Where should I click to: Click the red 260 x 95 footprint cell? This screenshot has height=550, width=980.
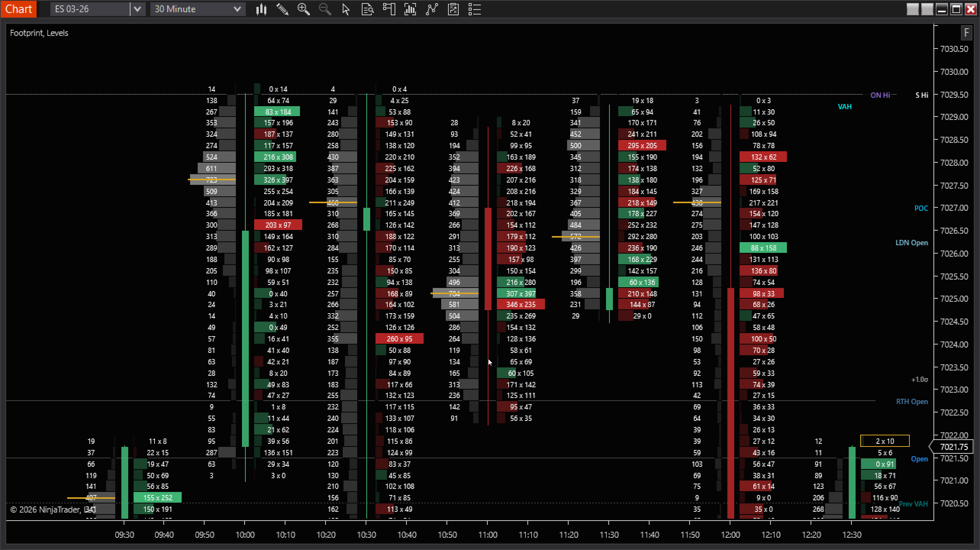pos(399,339)
